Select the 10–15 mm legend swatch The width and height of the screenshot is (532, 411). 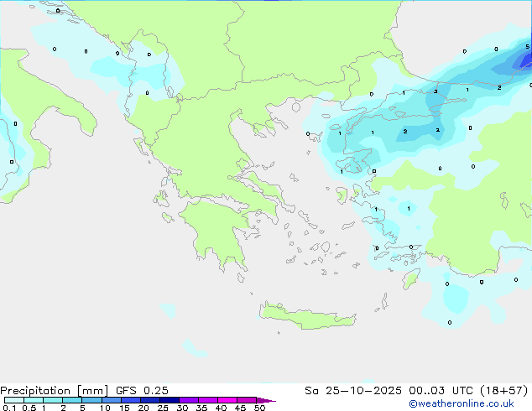[111, 400]
